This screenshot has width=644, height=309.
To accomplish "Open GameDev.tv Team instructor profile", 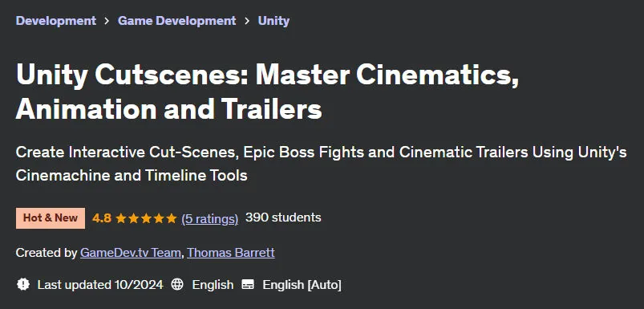I will [x=131, y=252].
